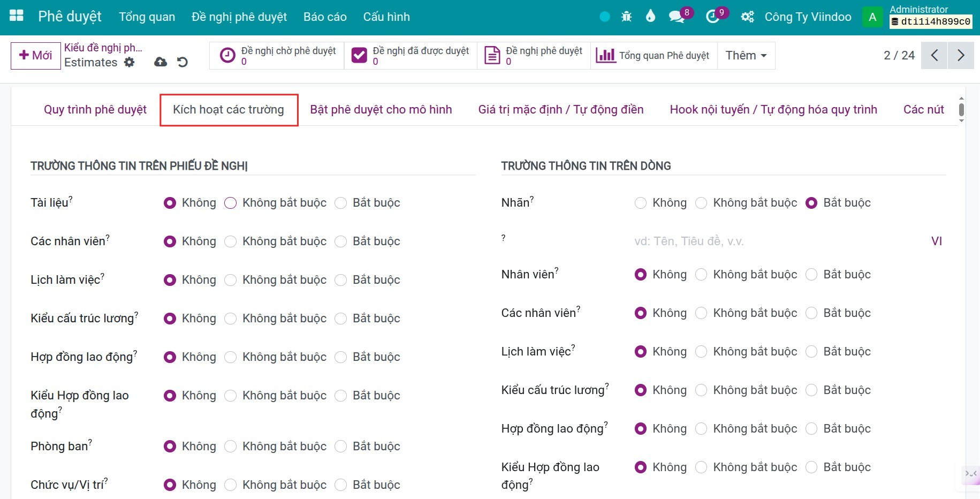980x499 pixels.
Task: Go to the next record arrow
Action: 961,55
